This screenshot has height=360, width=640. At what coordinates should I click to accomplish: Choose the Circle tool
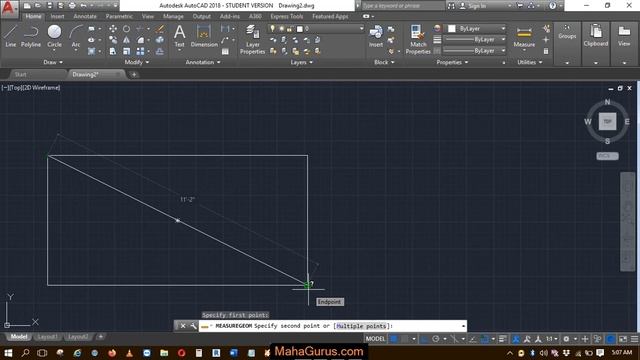(54, 36)
